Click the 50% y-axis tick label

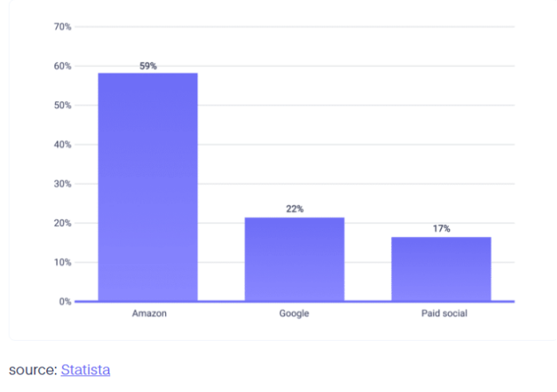(x=62, y=105)
